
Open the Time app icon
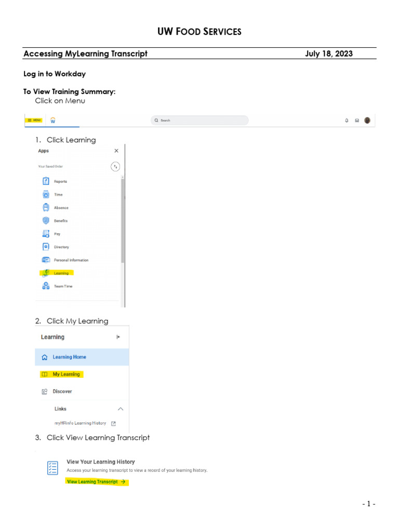click(x=46, y=194)
